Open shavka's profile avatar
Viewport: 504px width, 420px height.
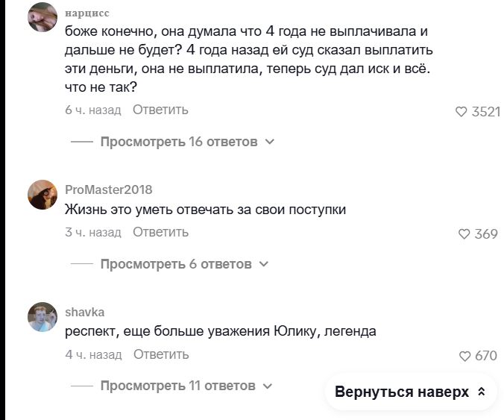(x=42, y=317)
